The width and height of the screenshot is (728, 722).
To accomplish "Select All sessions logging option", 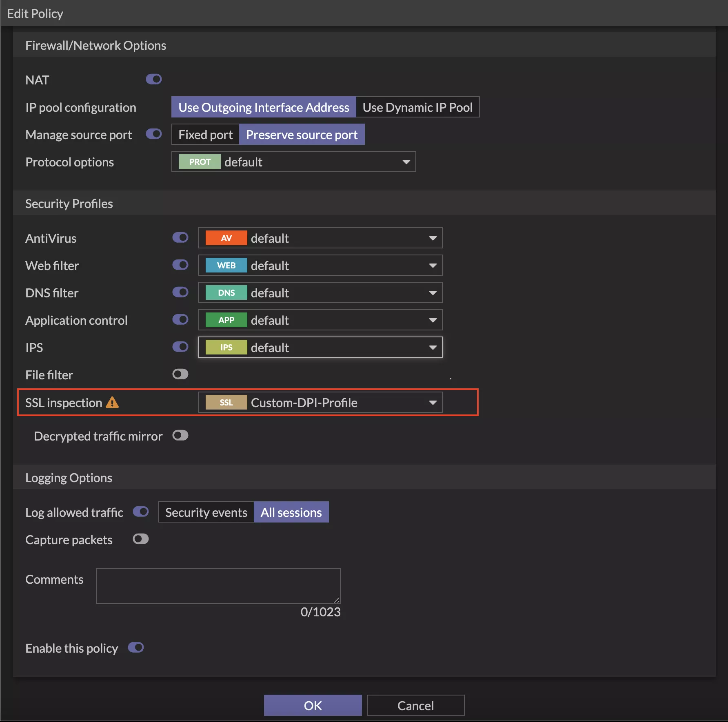I will pos(291,512).
